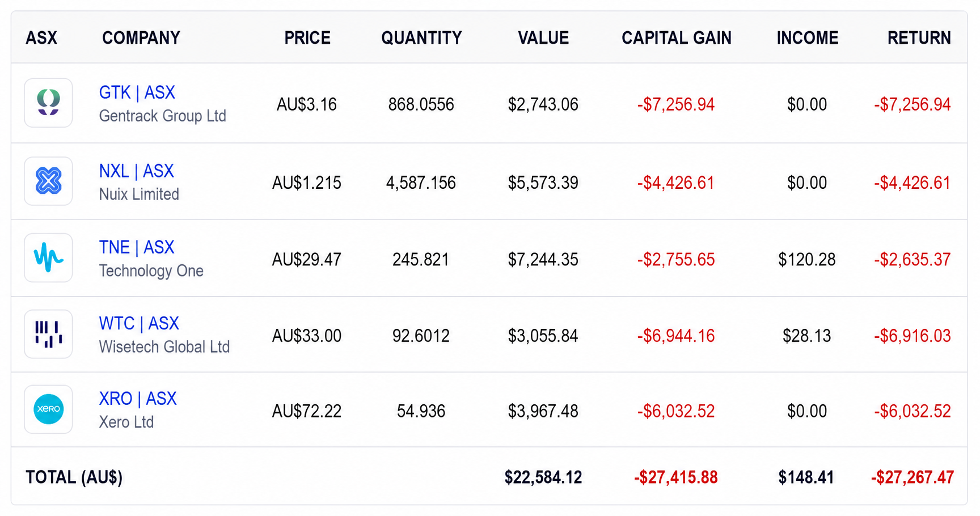The height and width of the screenshot is (516, 980).
Task: Select the total return value -$27,267.47
Action: pos(913,477)
